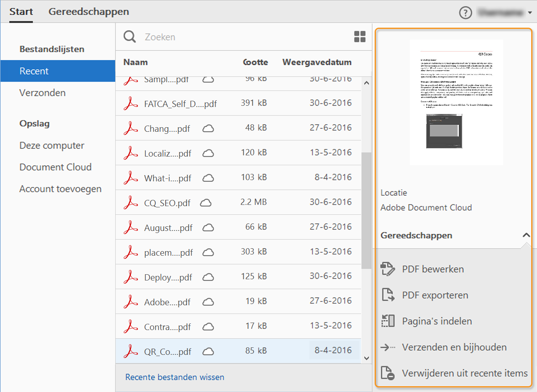Click the Verzenden en bijhouden arrow icon

387,347
